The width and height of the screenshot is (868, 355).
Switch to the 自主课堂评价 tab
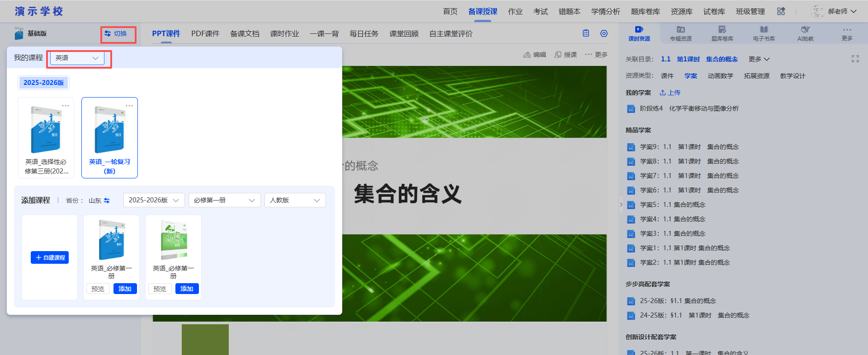[451, 33]
